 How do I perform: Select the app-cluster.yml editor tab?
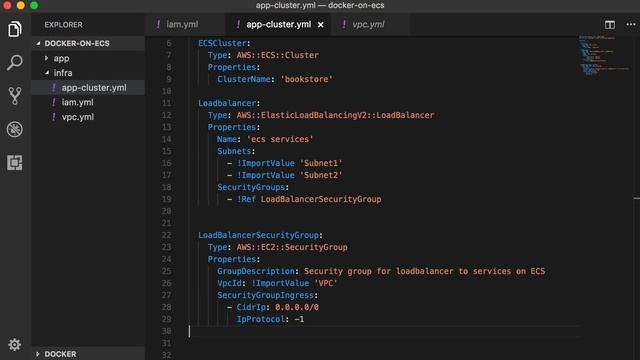click(x=278, y=24)
